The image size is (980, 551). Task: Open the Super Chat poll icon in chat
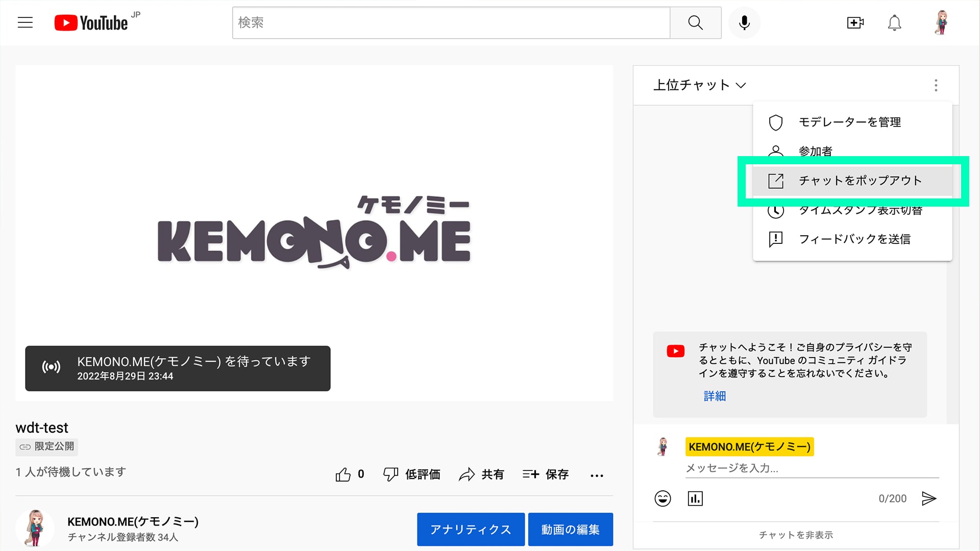[x=695, y=498]
